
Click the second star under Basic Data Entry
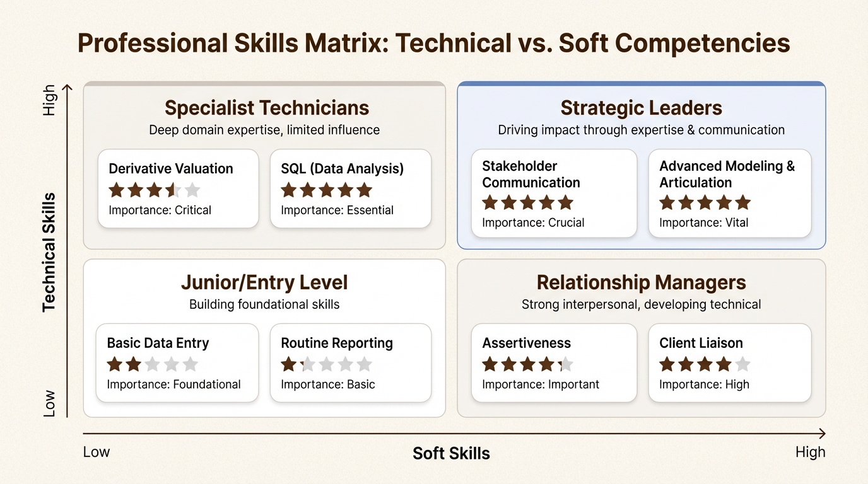click(x=134, y=364)
